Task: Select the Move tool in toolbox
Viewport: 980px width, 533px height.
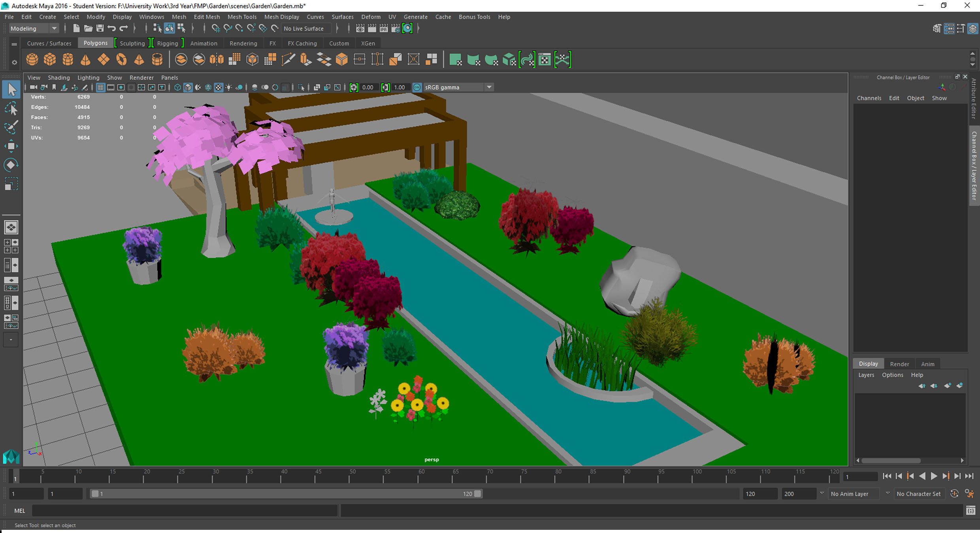Action: 11,146
